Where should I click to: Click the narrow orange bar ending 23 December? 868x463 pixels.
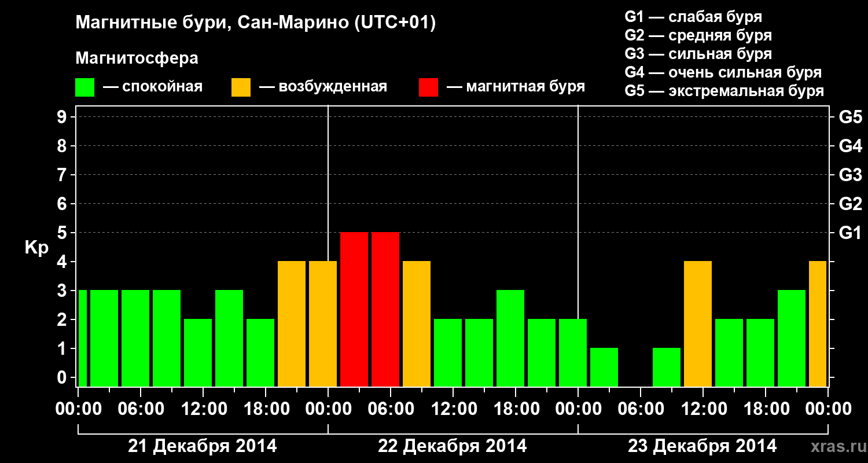(818, 324)
